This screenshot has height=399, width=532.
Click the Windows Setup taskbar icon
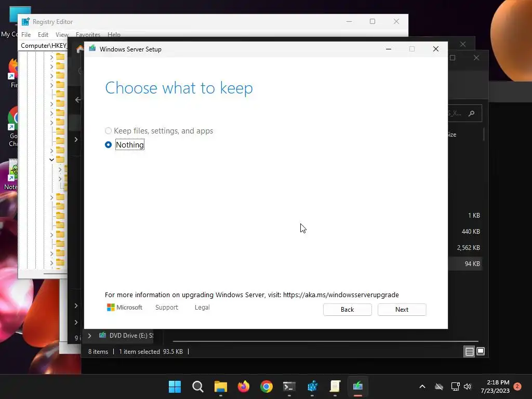pos(358,387)
